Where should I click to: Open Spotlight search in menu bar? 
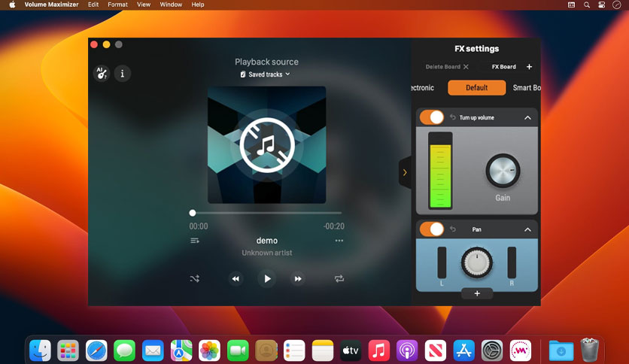(x=586, y=5)
